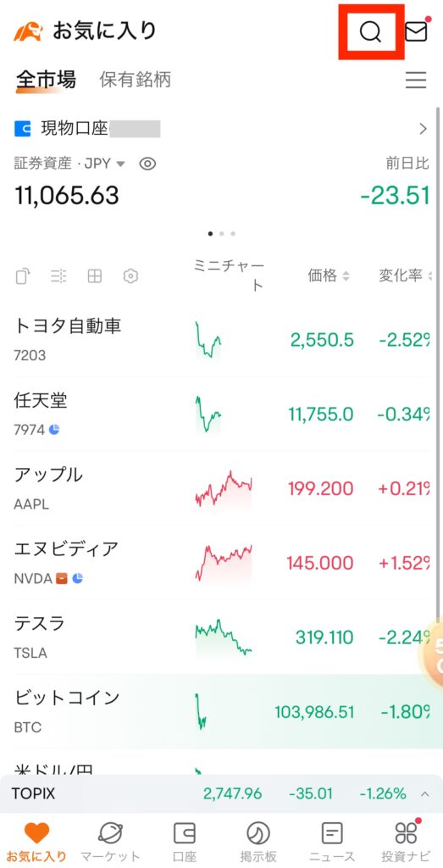Select the asset card pager dots
Screen dimensions: 443x868
point(221,234)
